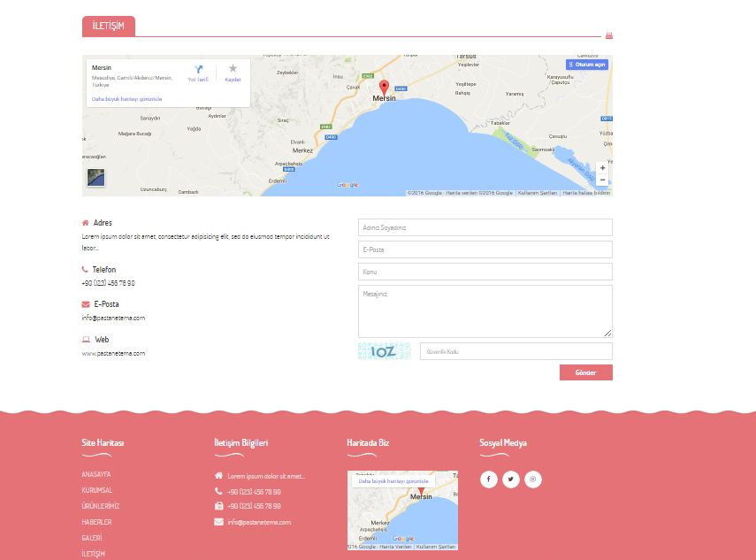Go to ANASAYFA footer link
Viewport: 756px width, 560px height.
point(96,474)
